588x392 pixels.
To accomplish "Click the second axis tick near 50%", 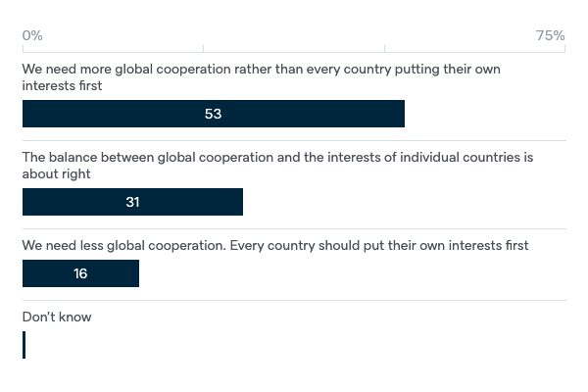I will (x=384, y=49).
